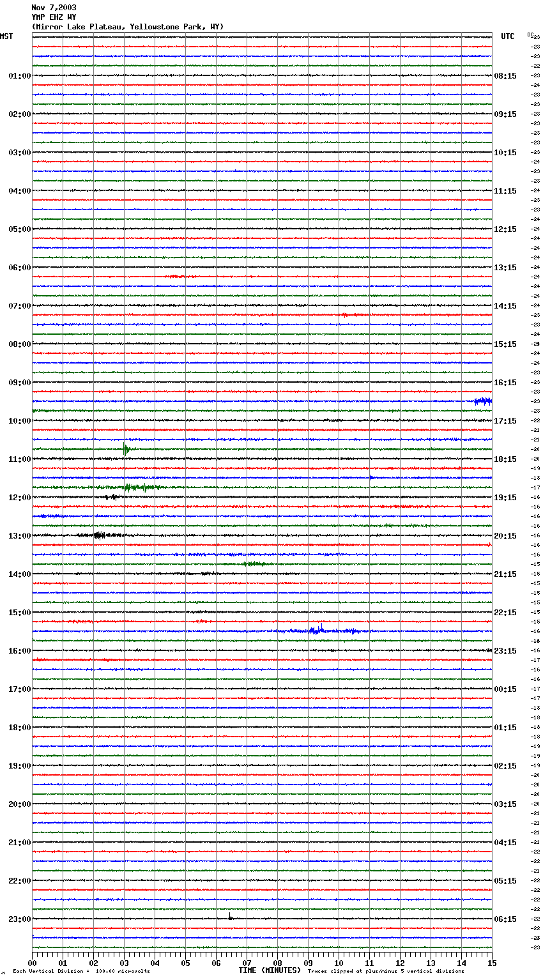Click the UTC time label "05:15"
543x980 pixels.
(x=505, y=881)
